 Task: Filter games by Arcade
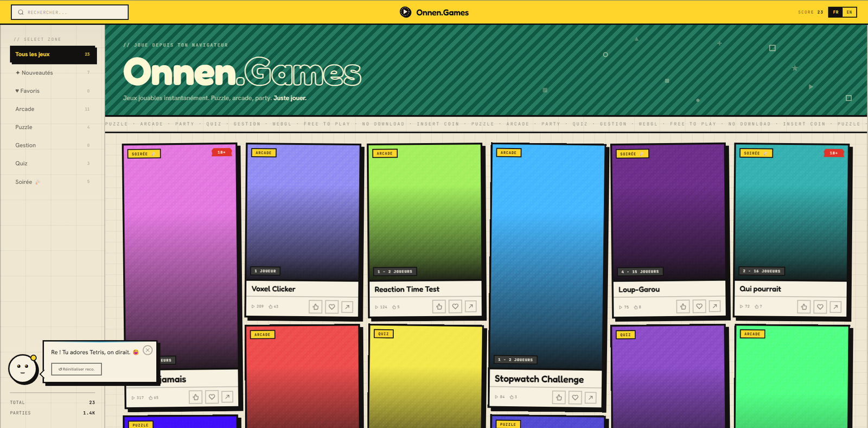point(53,109)
